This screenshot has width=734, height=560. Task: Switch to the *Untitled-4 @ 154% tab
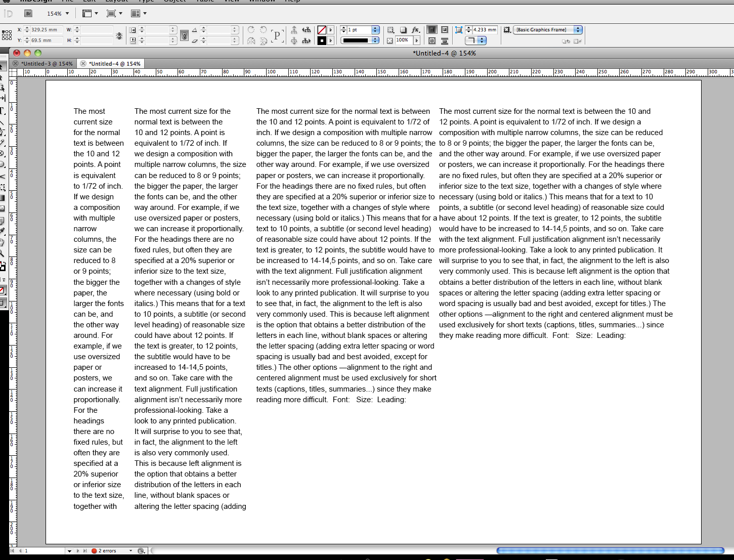point(115,64)
